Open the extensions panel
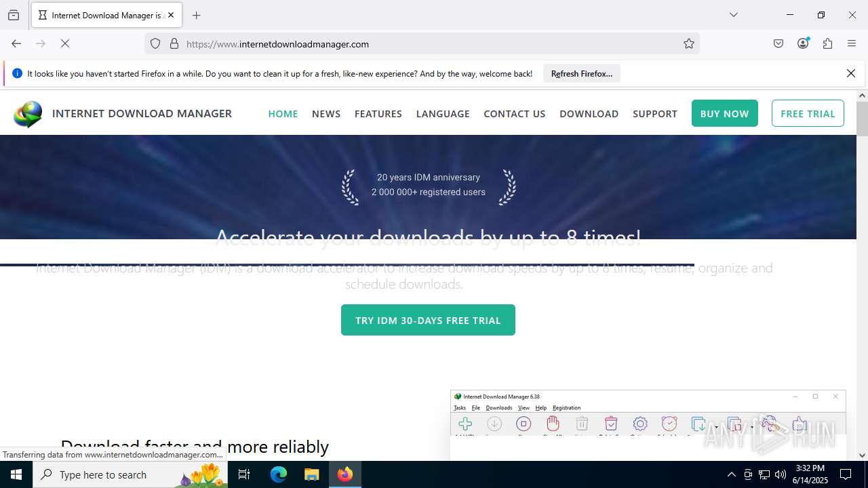Image resolution: width=868 pixels, height=488 pixels. click(827, 43)
